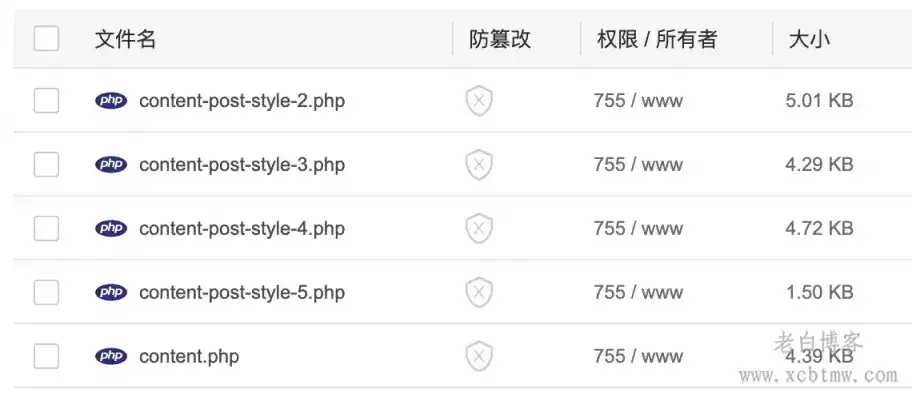Screen dimensions: 912x401
Task: Click the 防篡改 column header
Action: coord(500,40)
